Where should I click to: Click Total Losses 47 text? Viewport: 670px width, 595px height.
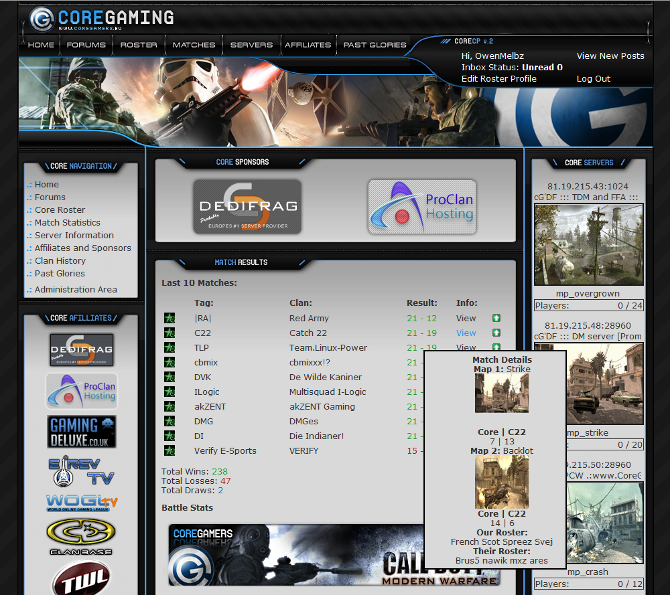pos(196,481)
